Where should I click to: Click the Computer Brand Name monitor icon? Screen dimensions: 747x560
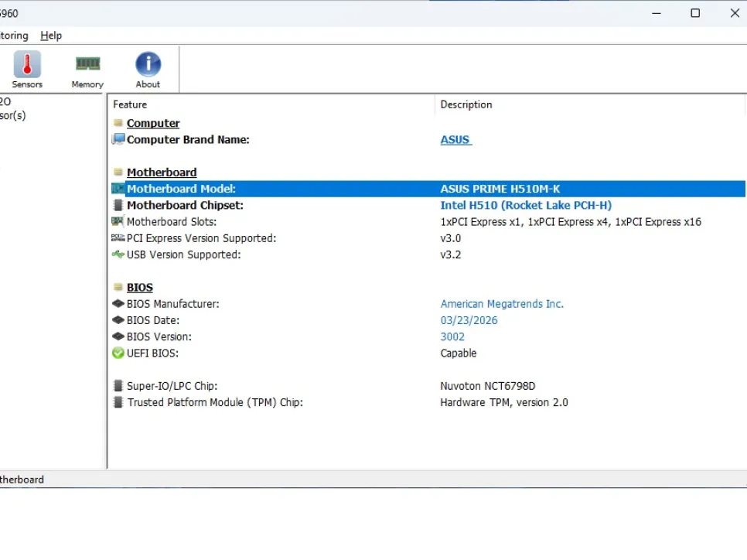coord(118,139)
